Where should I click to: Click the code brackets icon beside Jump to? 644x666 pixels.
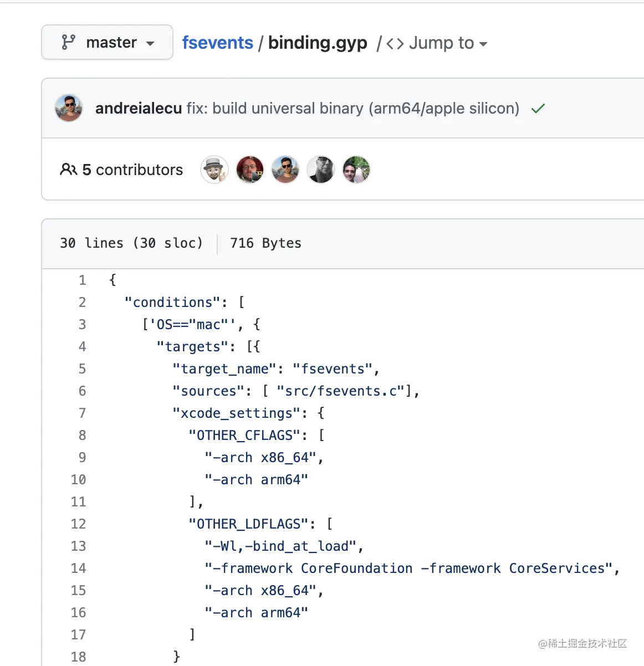(395, 44)
